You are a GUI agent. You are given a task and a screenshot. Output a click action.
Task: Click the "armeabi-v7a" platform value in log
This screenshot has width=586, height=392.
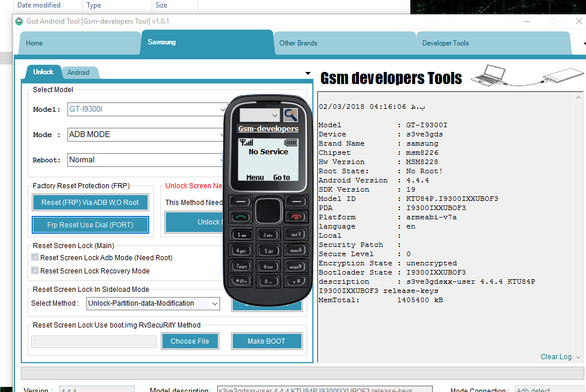(x=431, y=217)
